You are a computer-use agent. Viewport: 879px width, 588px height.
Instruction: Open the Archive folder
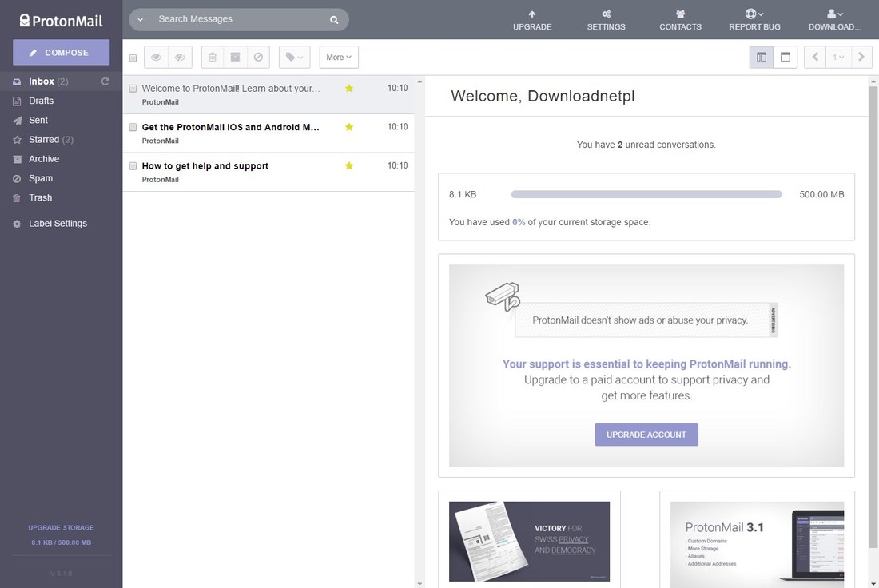[61, 159]
